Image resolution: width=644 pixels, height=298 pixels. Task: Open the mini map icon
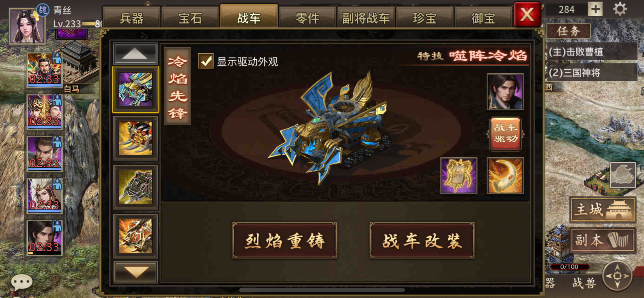coord(623,175)
